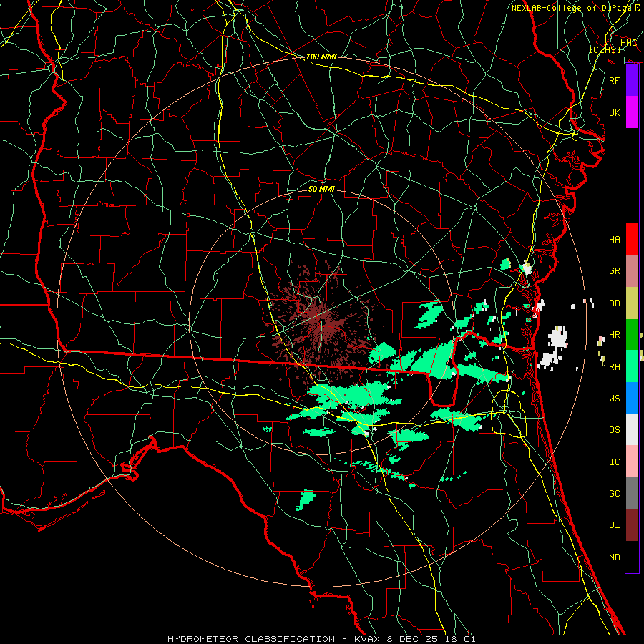
Task: Click the large white dry-snow echo offshore
Action: (557, 338)
